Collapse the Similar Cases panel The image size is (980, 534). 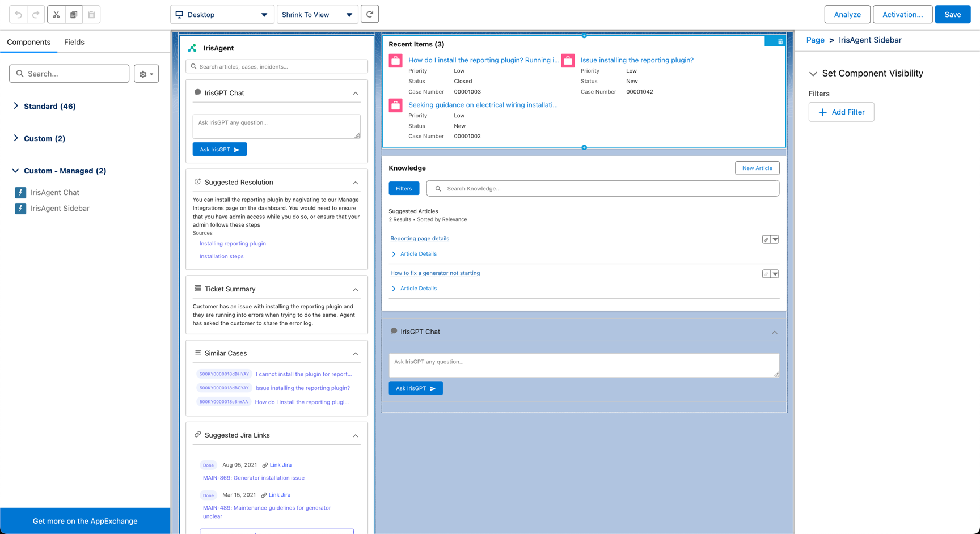point(356,354)
